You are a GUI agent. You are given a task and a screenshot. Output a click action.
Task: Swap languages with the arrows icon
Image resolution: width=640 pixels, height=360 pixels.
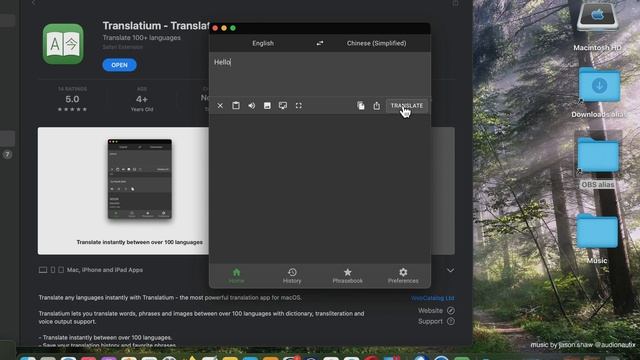pos(320,43)
